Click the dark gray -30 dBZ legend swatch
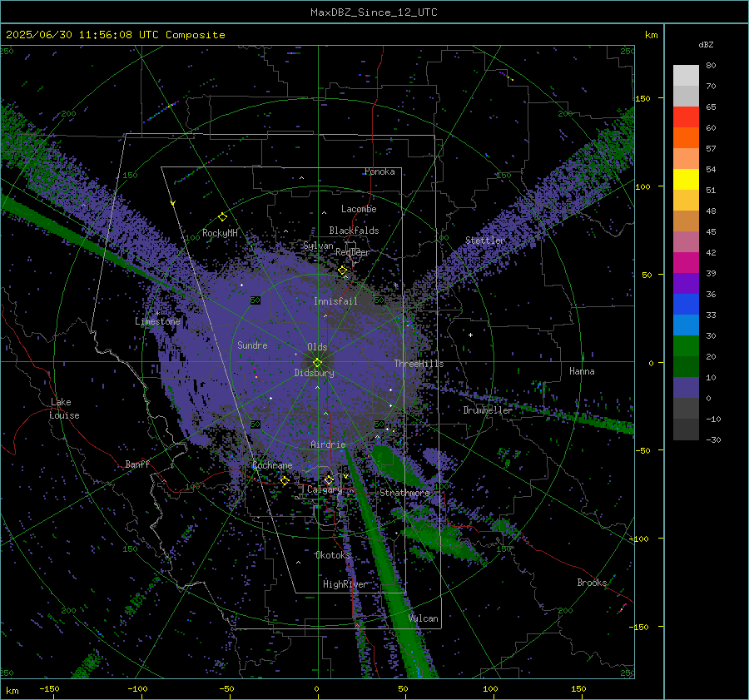The height and width of the screenshot is (700, 749). (686, 429)
